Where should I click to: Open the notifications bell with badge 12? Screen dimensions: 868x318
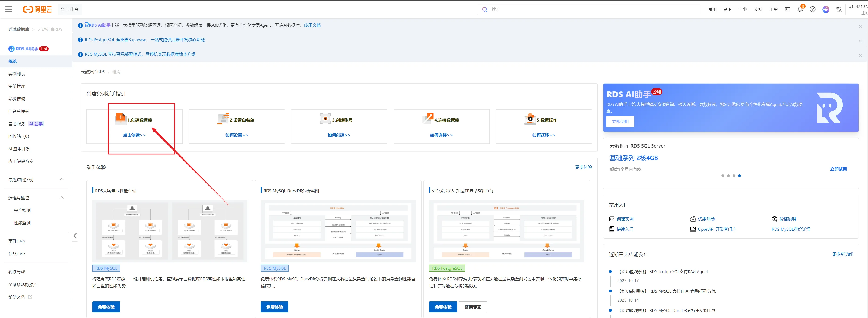(800, 9)
